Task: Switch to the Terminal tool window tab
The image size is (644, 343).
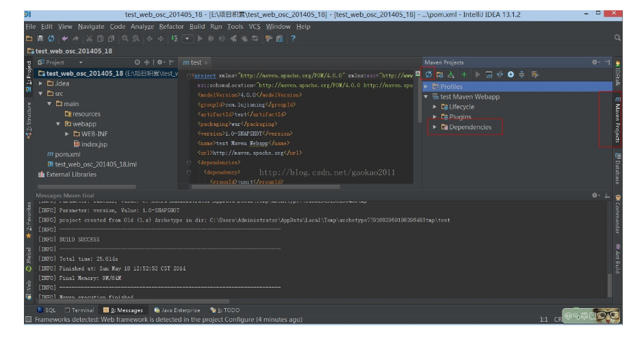Action: click(79, 310)
